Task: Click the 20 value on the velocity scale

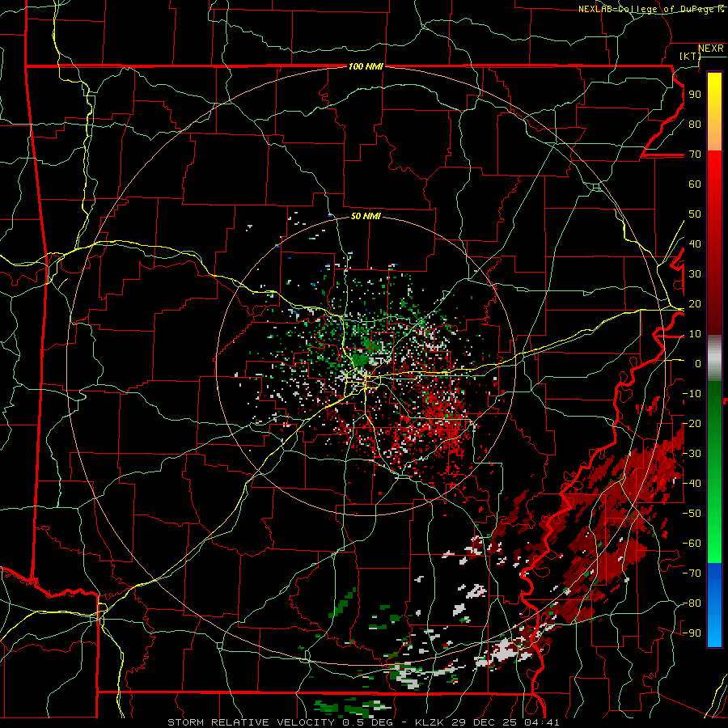Action: [695, 304]
